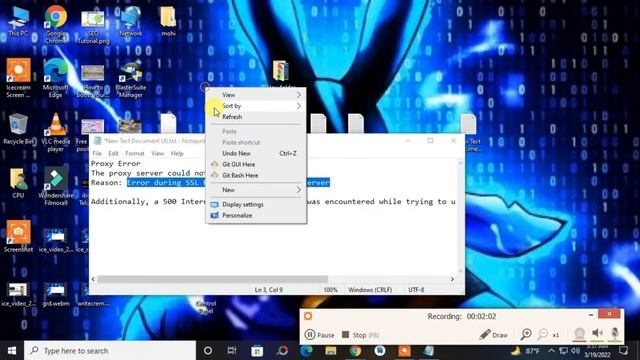The image size is (640, 360).
Task: Click the line starting 'Additionally, a 500'
Action: 273,202
